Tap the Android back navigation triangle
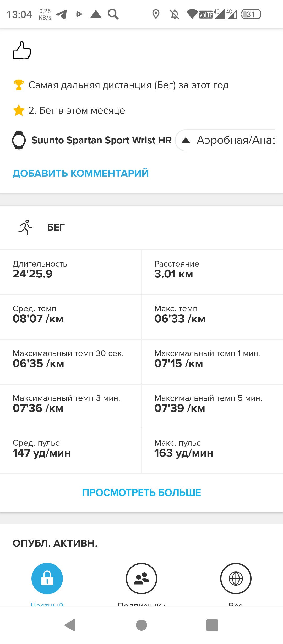The width and height of the screenshot is (283, 644). coord(70,625)
